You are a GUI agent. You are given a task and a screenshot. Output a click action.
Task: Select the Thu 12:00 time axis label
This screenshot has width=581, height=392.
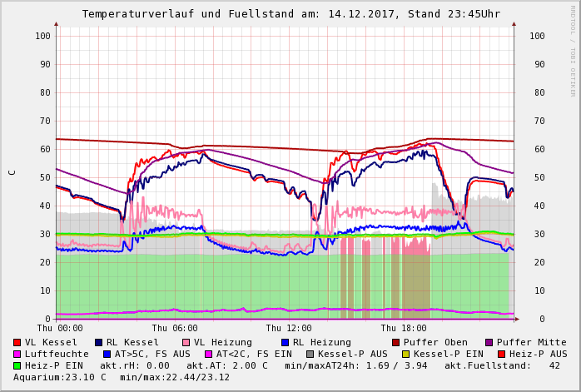[289, 329]
